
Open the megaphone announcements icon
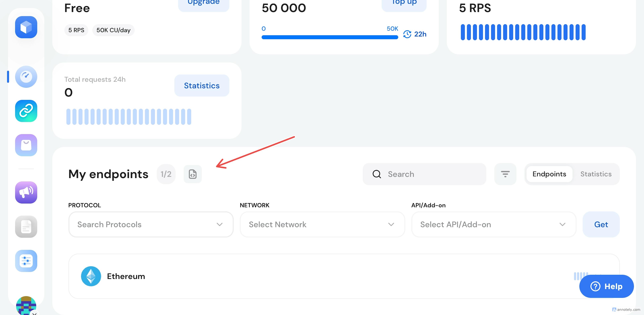[26, 192]
